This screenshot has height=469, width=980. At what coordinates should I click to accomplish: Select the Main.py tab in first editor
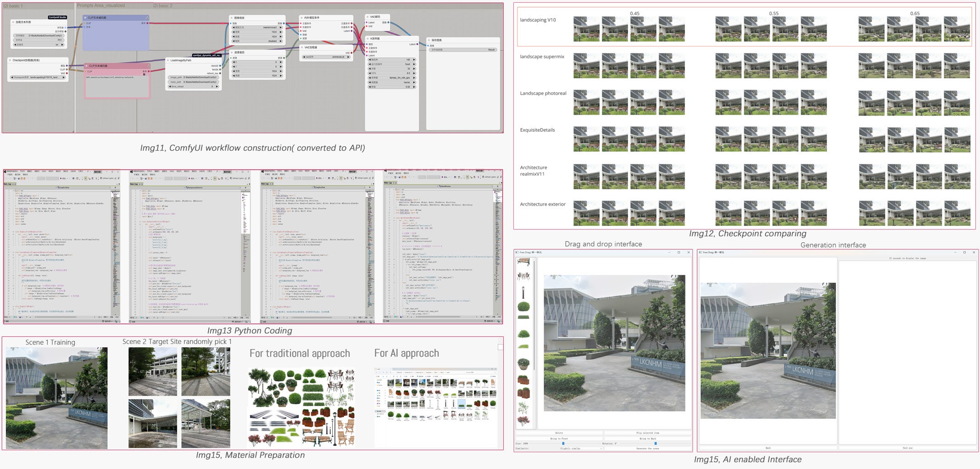coord(8,184)
